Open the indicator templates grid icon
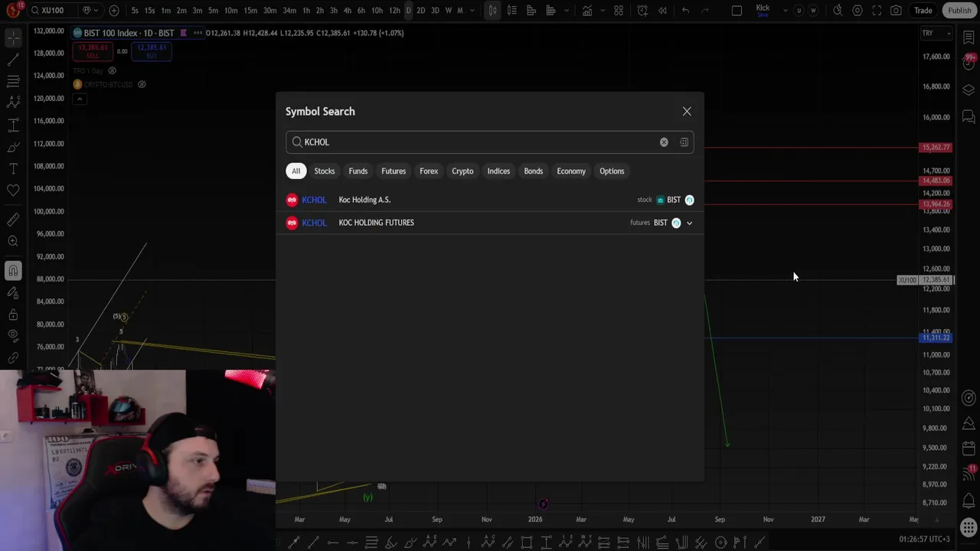The height and width of the screenshot is (551, 980). (619, 11)
